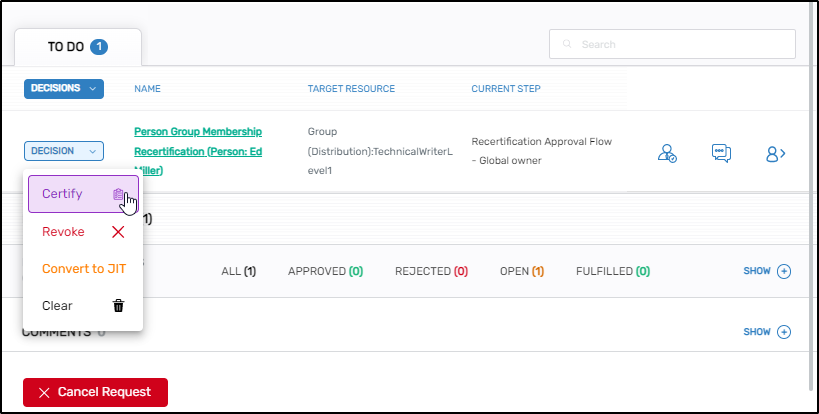
Task: Click the trash icon beside Clear
Action: pyautogui.click(x=118, y=306)
